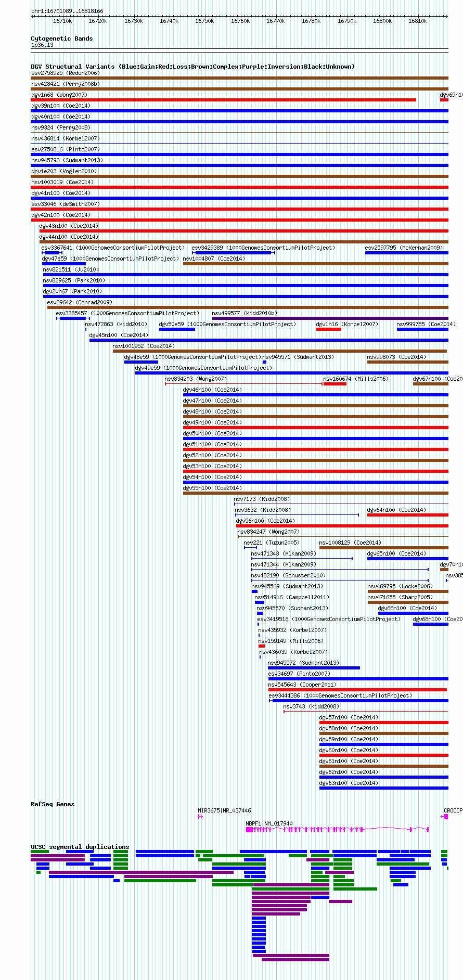Viewport: 463px width, 980px height.
Task: Click the nsv829625 (Park2010) label
Action: click(x=74, y=280)
